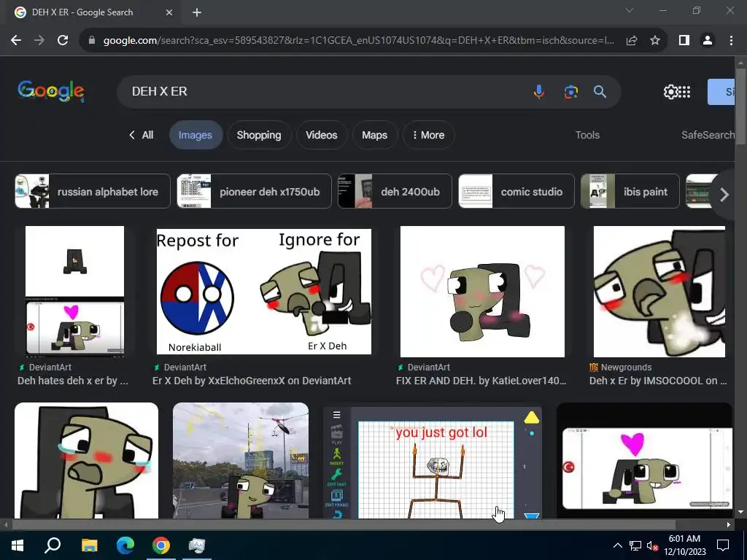The height and width of the screenshot is (560, 747).
Task: Expand the More search categories menu
Action: 428,135
